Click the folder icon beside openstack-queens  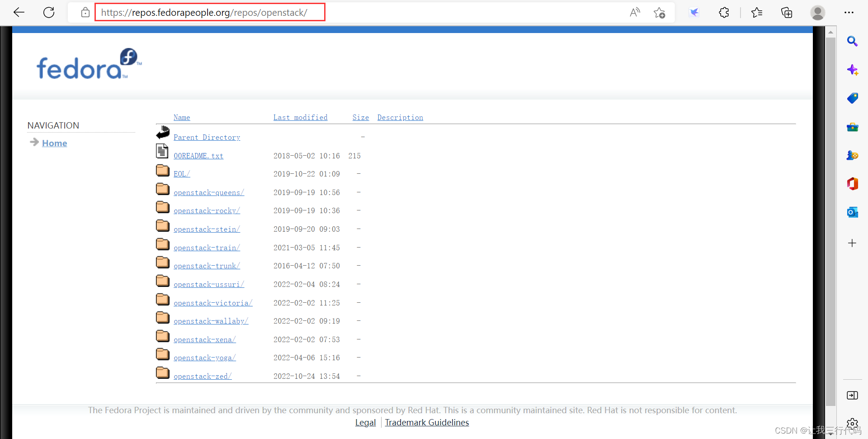[x=163, y=189]
